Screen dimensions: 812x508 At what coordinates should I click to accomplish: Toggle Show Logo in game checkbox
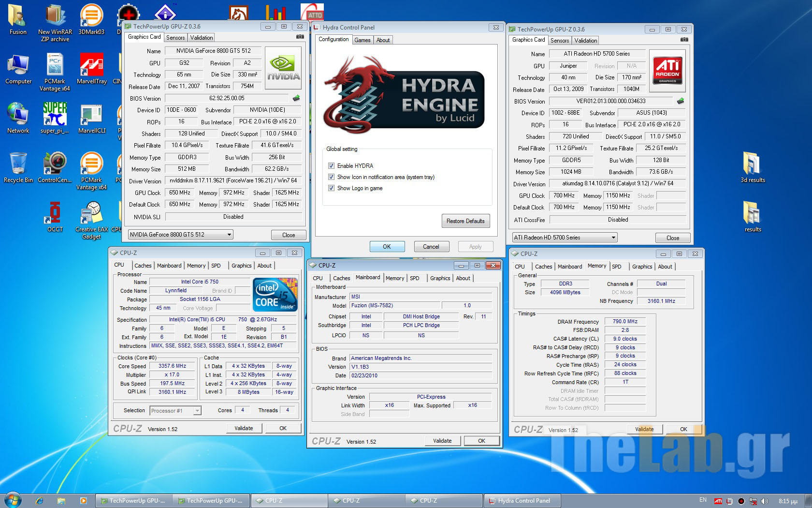point(331,188)
